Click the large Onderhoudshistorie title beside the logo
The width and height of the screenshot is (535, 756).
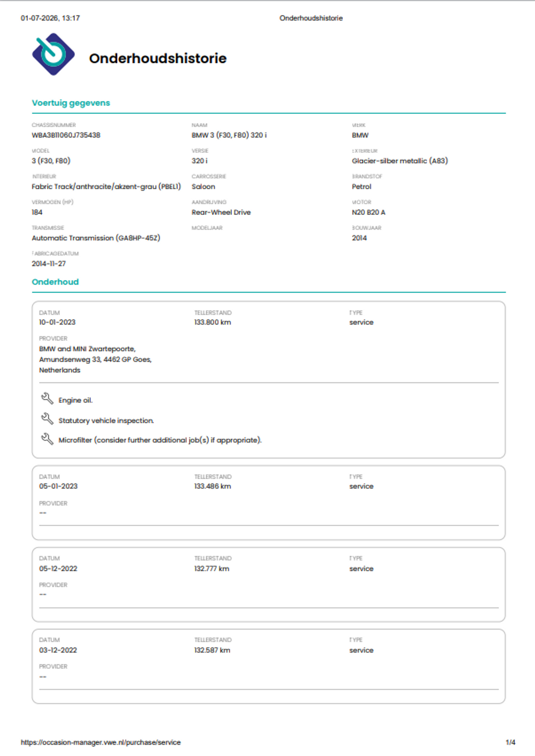tap(158, 58)
